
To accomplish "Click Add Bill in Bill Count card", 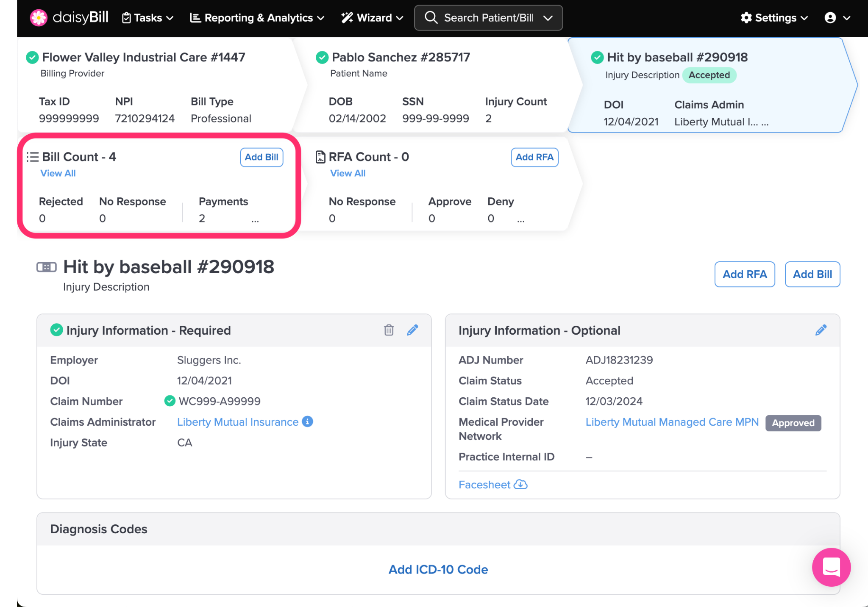I will (261, 157).
